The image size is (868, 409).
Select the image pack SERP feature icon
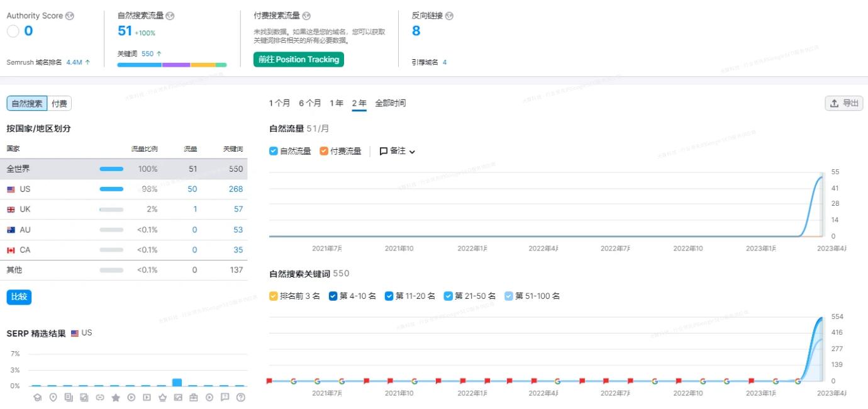(x=178, y=397)
